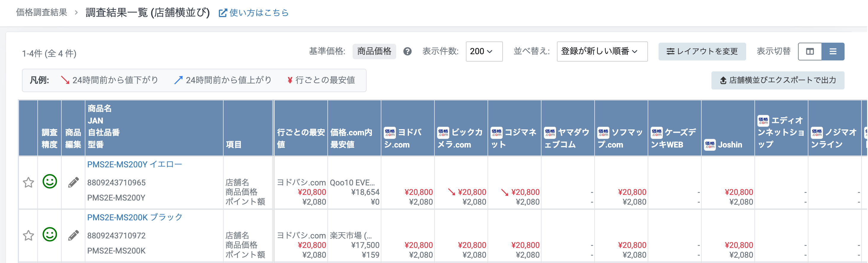Viewport: 868px width, 263px height.
Task: Click the 1-4件 (全 4 件) count text
Action: (49, 54)
